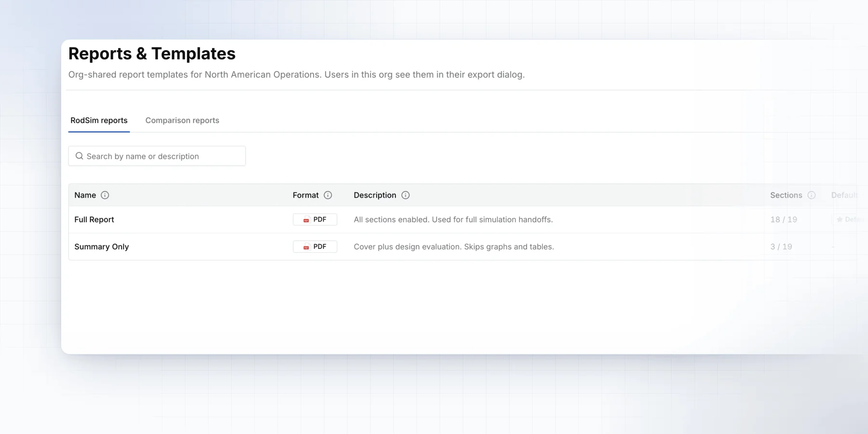Click the Sections column header
868x434 pixels.
[786, 195]
